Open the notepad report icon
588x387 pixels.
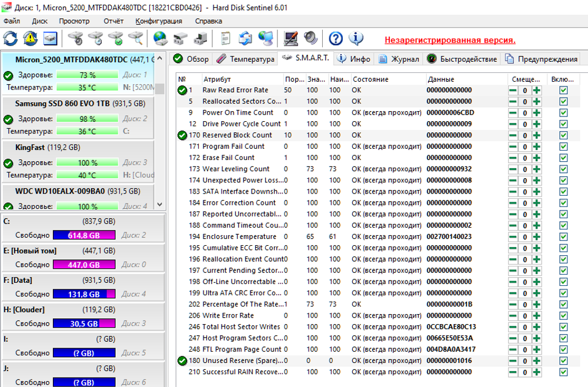pyautogui.click(x=225, y=38)
